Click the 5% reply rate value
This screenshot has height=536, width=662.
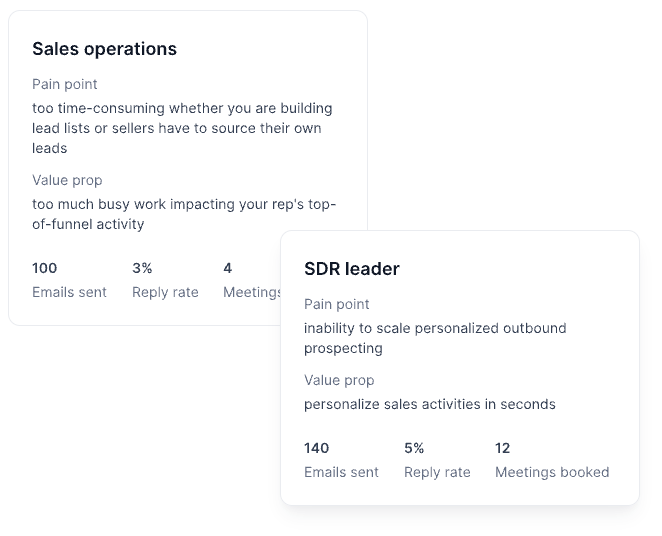coord(414,448)
